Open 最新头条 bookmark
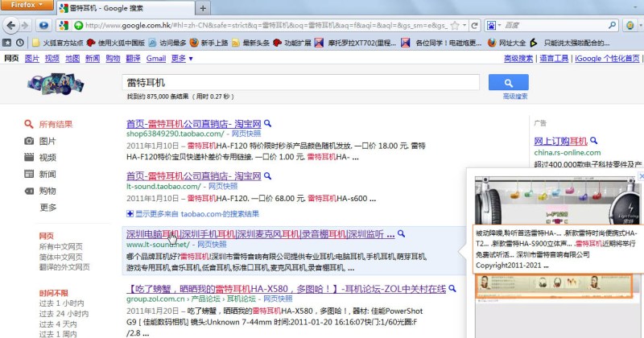Image resolution: width=644 pixels, height=338 pixels. (x=250, y=43)
